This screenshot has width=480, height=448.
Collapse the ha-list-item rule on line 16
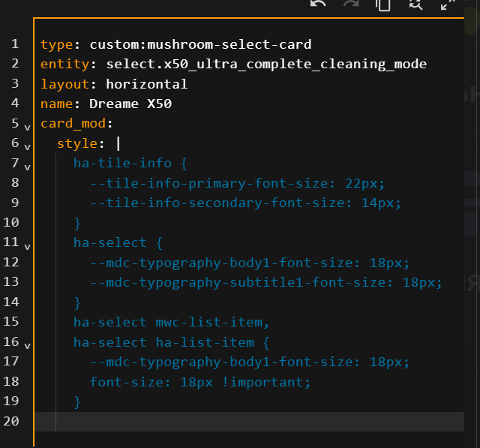coord(28,345)
